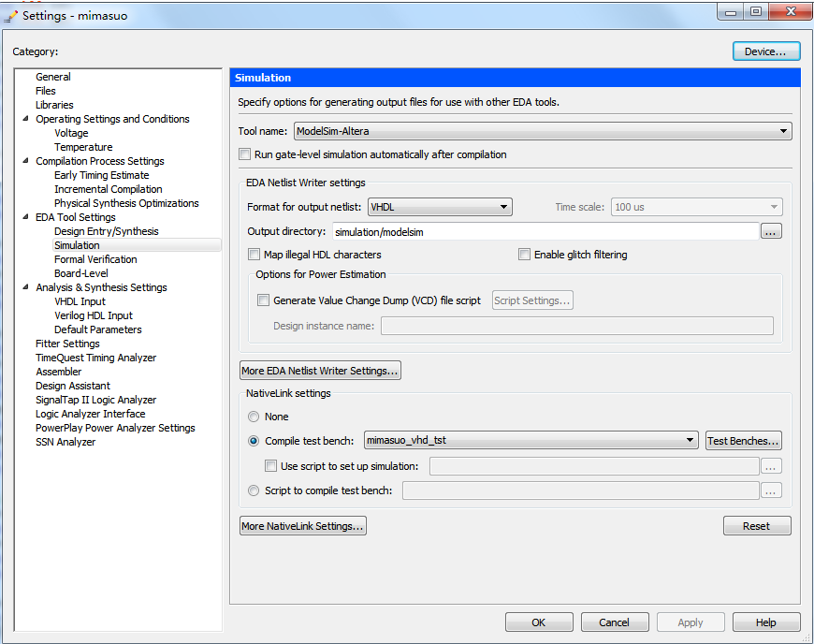
Task: Toggle Use script to set up simulation
Action: point(271,466)
